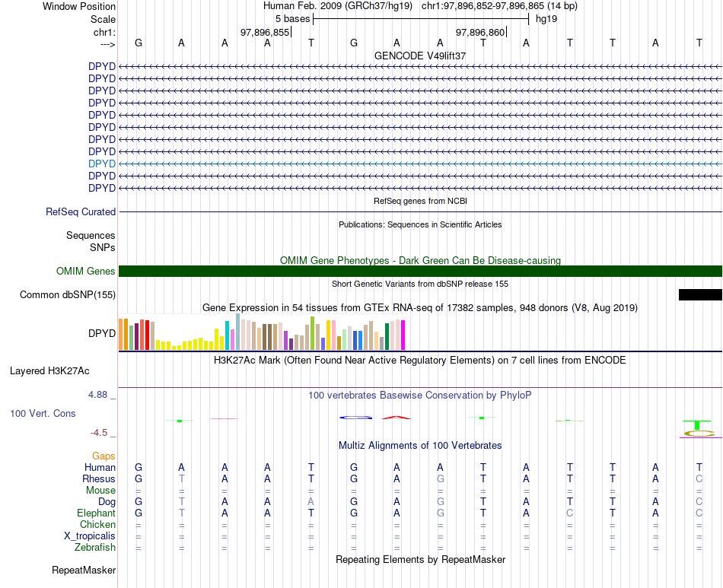Click the 5 bases scale bar label

tap(293, 19)
